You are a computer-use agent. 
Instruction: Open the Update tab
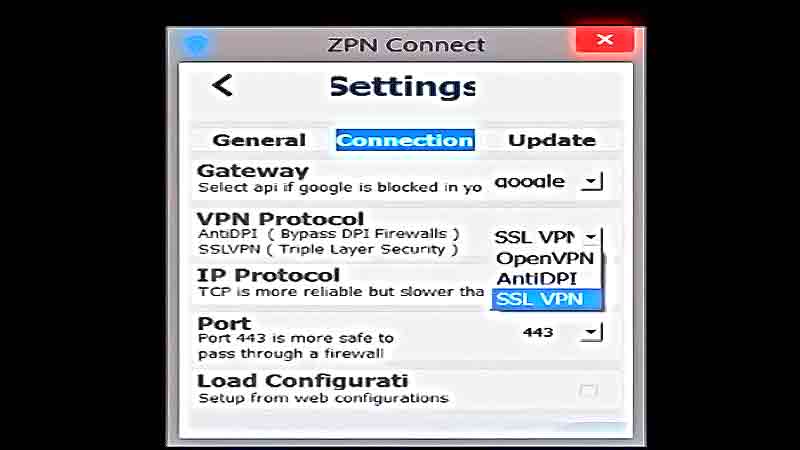552,140
